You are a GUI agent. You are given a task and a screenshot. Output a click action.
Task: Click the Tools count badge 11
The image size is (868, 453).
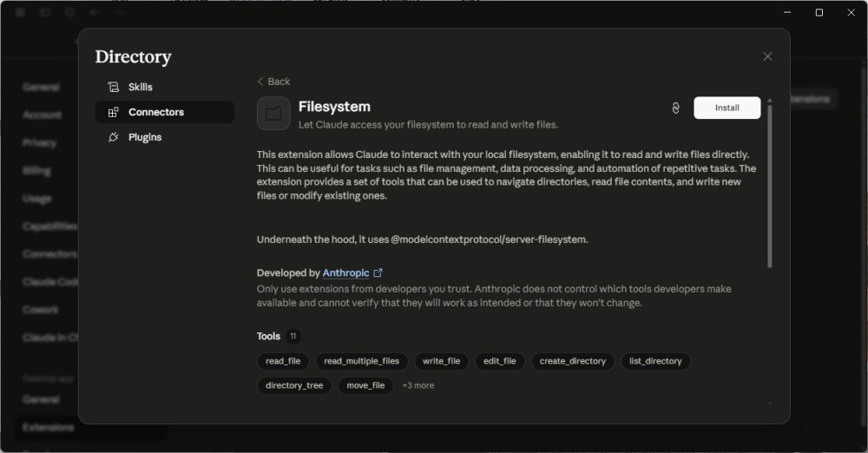[293, 336]
